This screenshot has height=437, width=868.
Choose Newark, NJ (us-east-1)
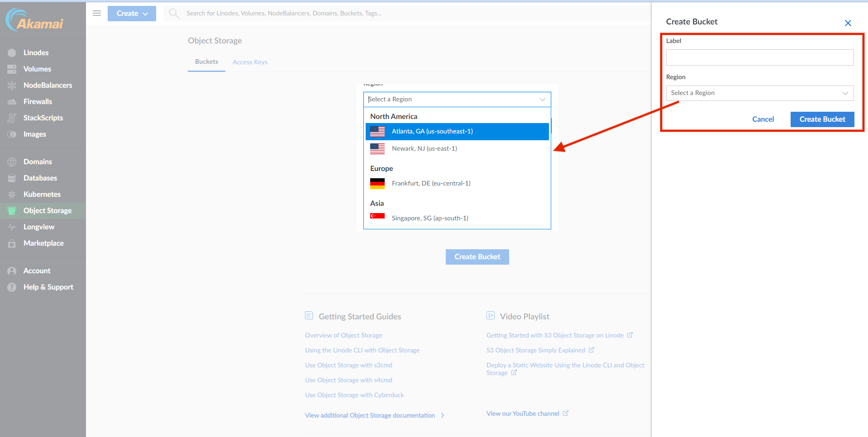click(457, 148)
